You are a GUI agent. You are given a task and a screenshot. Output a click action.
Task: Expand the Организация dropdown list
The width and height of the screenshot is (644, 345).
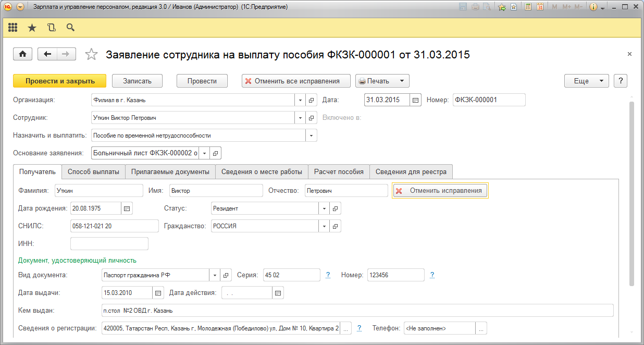[x=301, y=100]
